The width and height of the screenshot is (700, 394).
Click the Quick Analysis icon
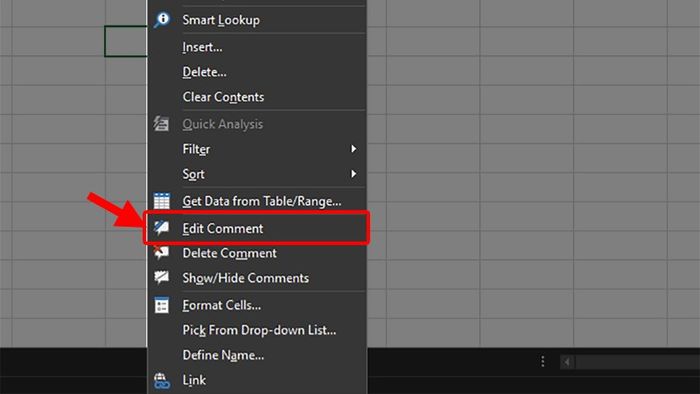(161, 124)
